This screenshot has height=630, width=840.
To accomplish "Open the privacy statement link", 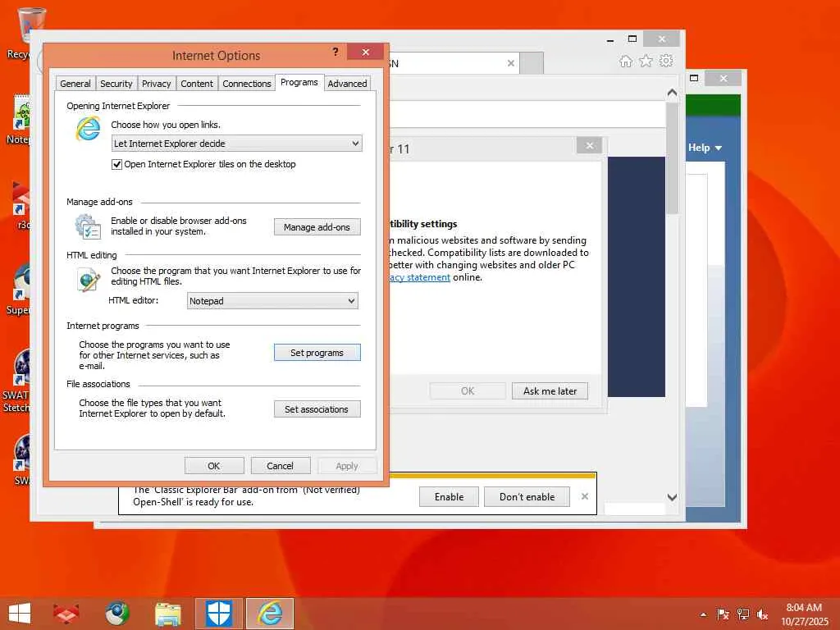I will pyautogui.click(x=420, y=277).
